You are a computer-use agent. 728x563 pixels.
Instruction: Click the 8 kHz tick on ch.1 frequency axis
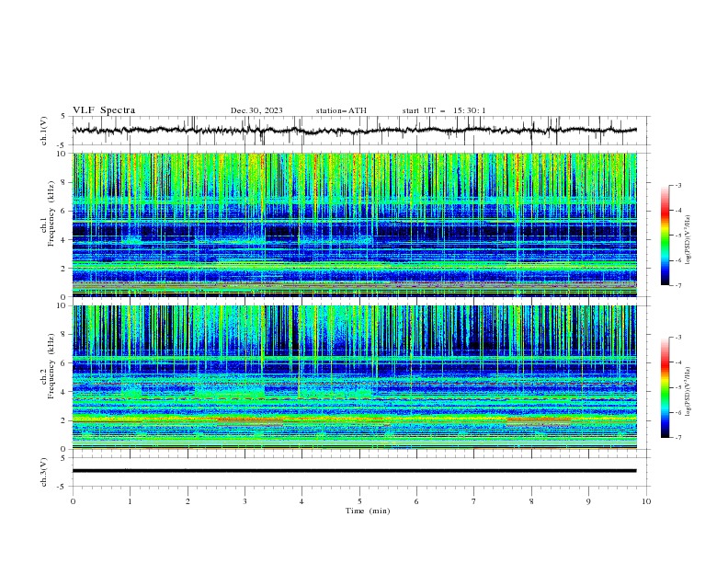[x=65, y=182]
